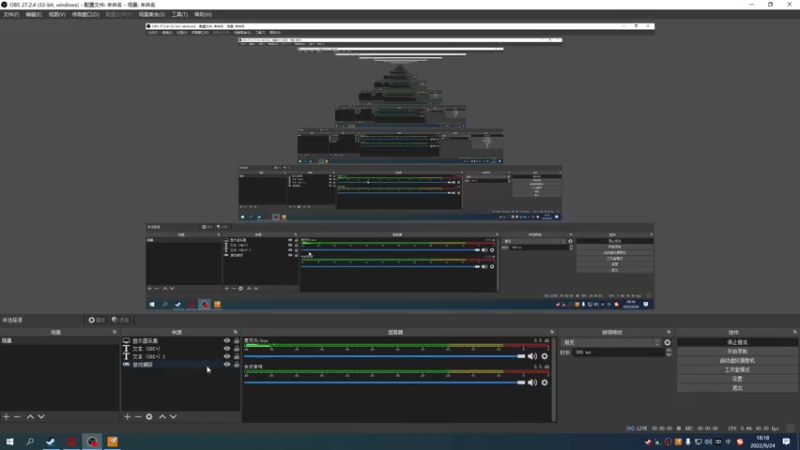
Task: Open the 视图(V) View menu
Action: 57,14
